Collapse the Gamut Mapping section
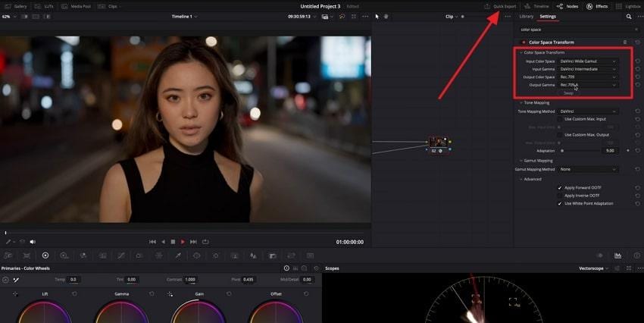Screen dimensions: 644x323 pyautogui.click(x=521, y=161)
